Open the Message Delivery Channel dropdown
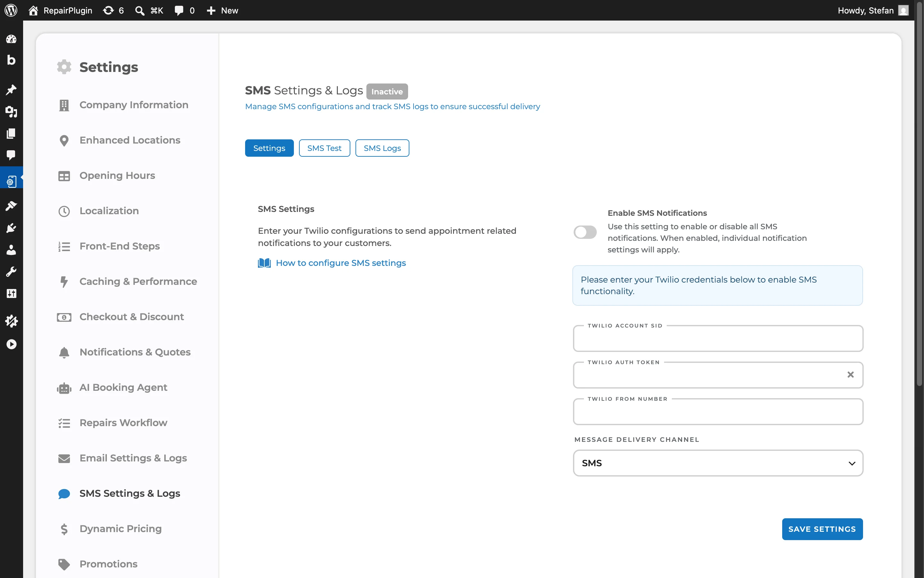Screen dimensions: 924x578 tap(718, 463)
